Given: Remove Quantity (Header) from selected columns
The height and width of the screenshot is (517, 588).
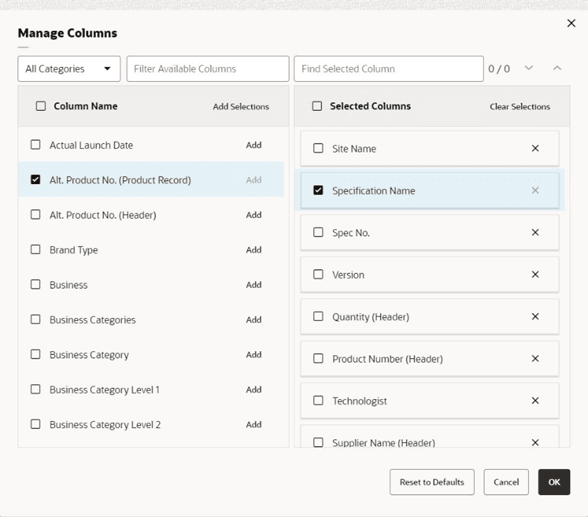Looking at the screenshot, I should [535, 316].
